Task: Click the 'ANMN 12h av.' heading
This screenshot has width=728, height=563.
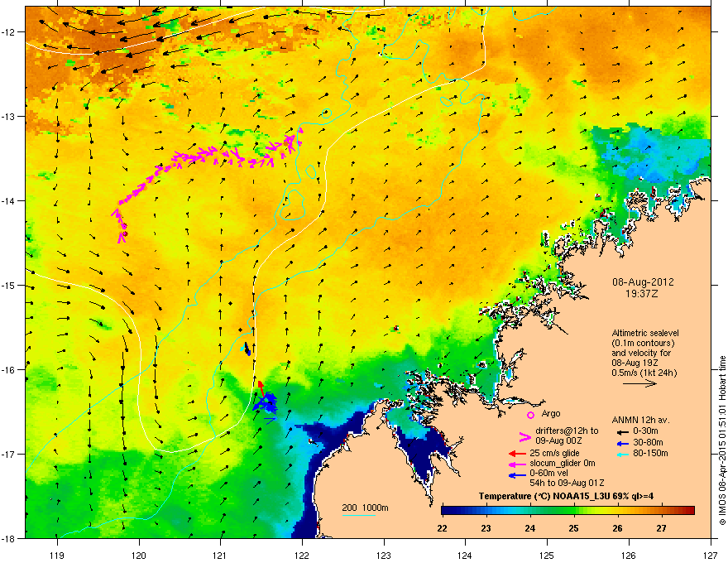Action: [x=640, y=420]
